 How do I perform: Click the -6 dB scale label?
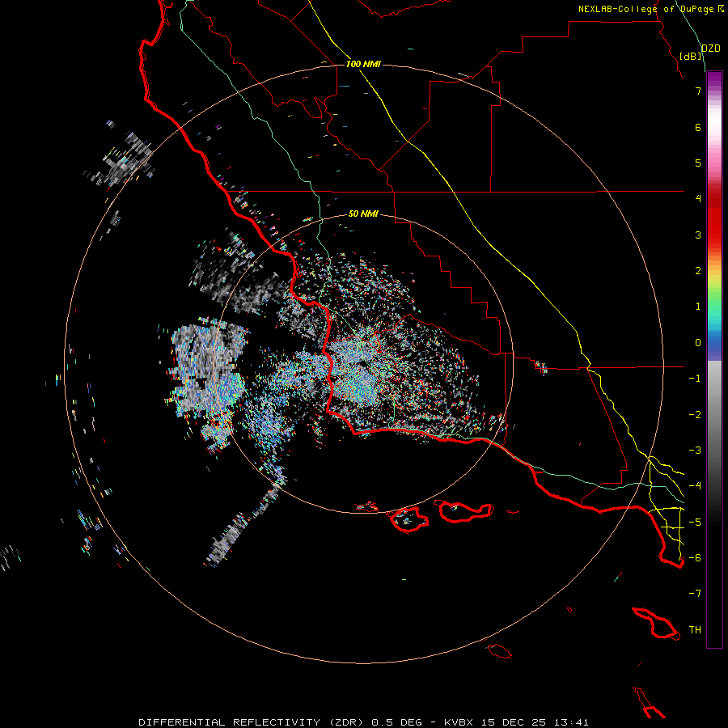coord(695,558)
